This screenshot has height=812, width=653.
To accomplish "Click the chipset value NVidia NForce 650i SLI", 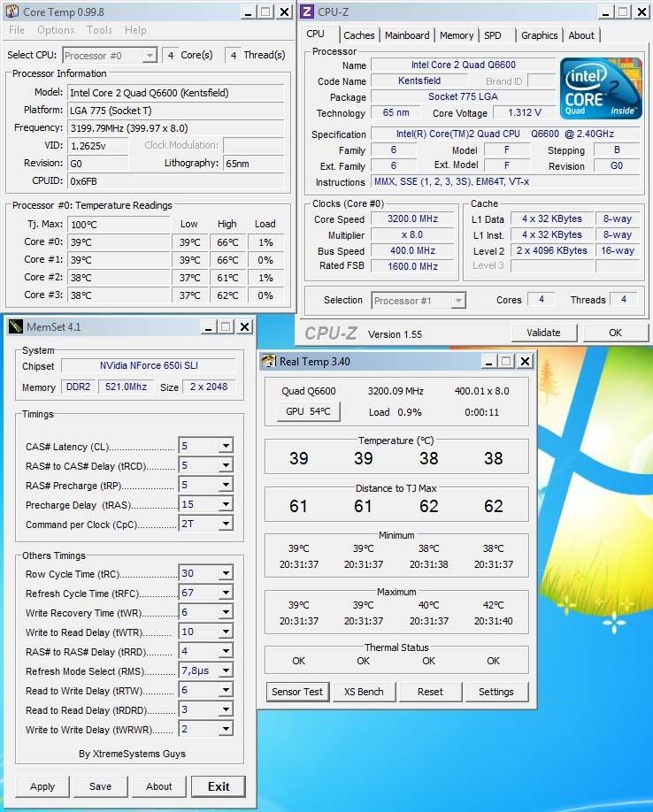I will tap(149, 365).
